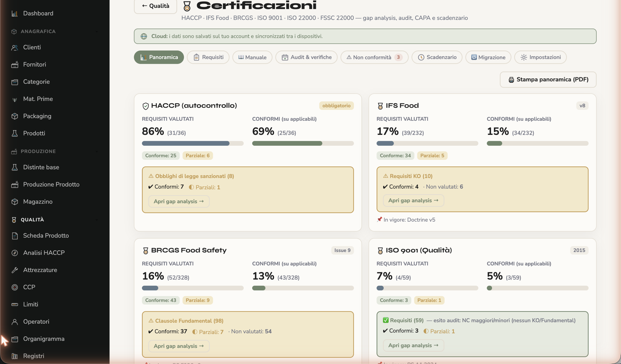This screenshot has height=364, width=621.
Task: Switch to Audit & verifiche tab
Action: point(306,57)
